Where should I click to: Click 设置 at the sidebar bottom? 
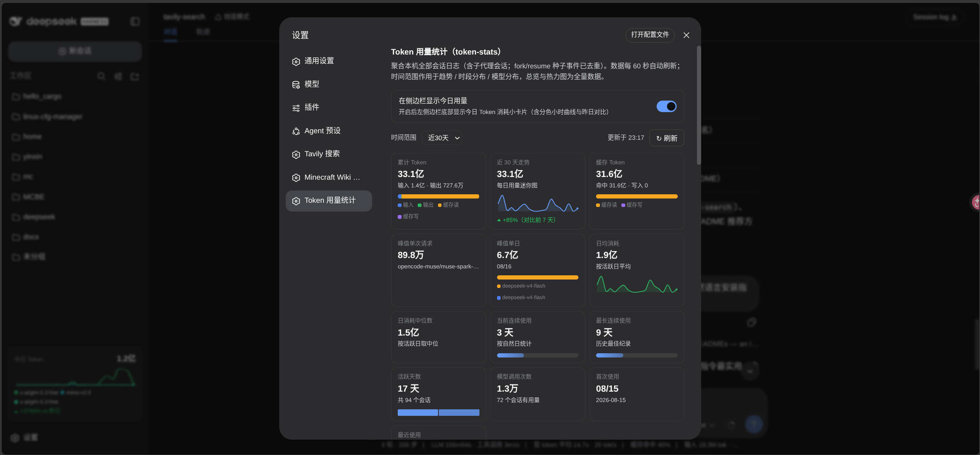(24, 437)
